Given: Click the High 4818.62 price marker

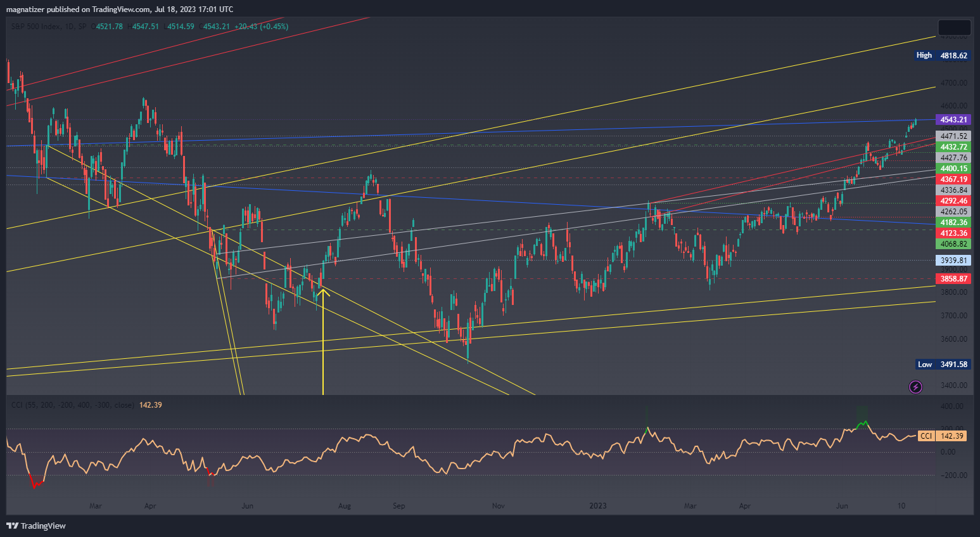Looking at the screenshot, I should coord(942,56).
